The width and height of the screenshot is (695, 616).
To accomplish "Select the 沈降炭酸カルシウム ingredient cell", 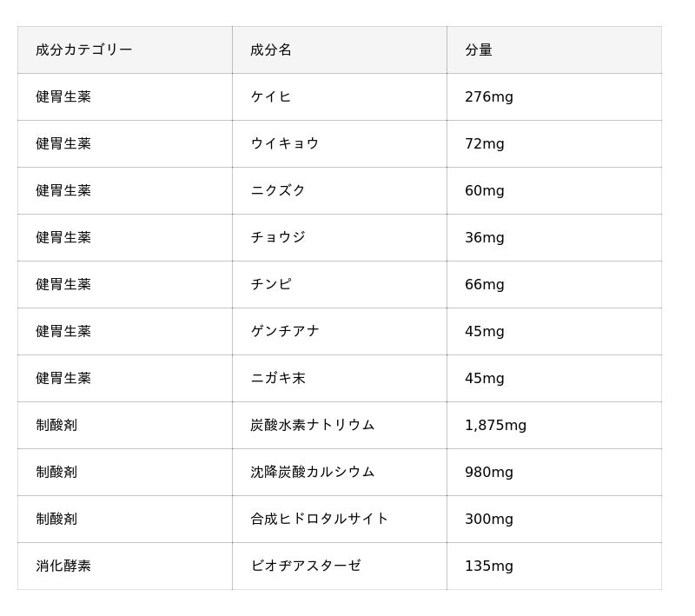I will [x=313, y=473].
